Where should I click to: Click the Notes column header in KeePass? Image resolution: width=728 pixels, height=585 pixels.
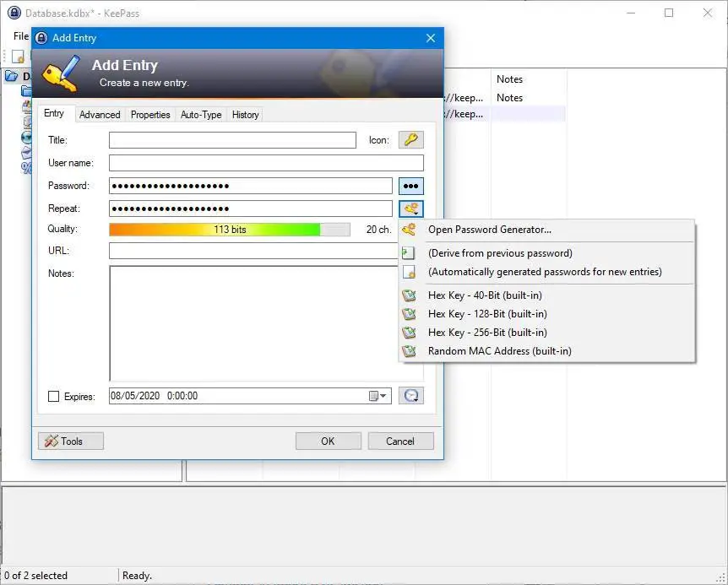coord(509,79)
